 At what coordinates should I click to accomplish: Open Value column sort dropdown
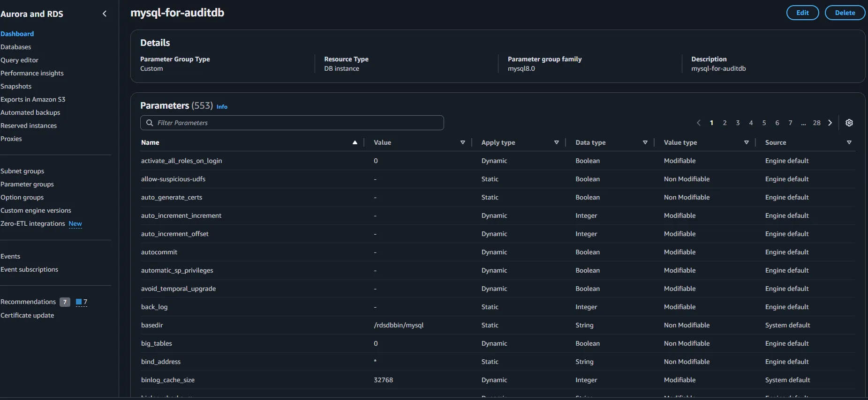tap(462, 142)
